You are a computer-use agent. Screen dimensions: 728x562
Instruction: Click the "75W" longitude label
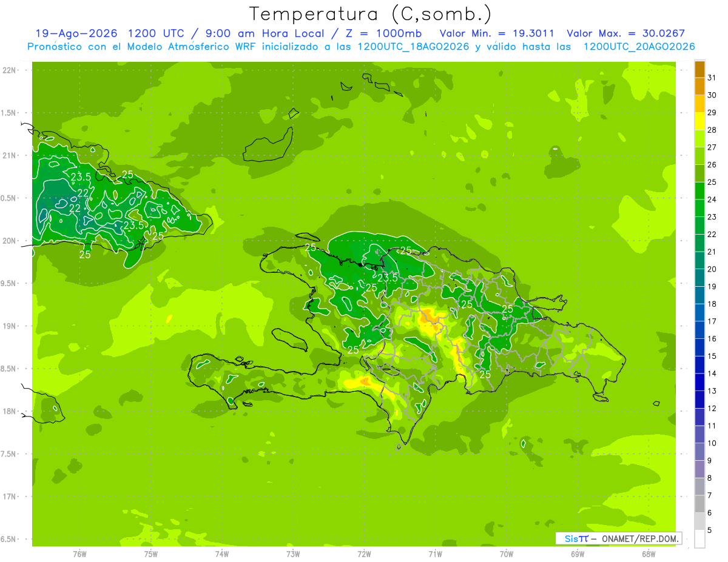pos(151,554)
